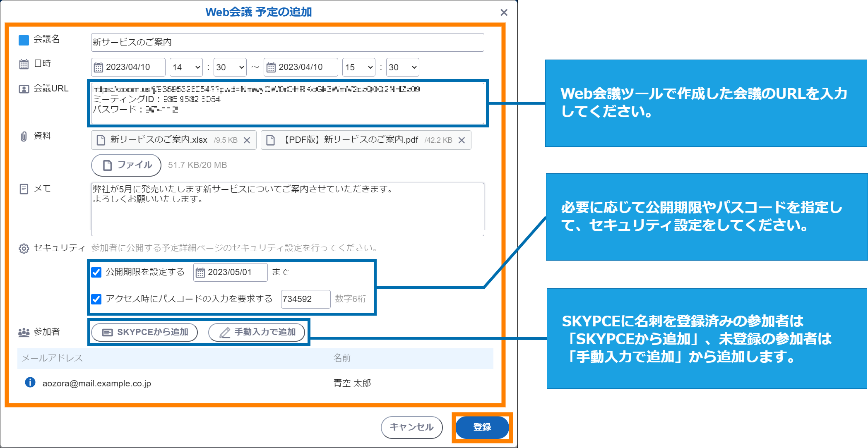This screenshot has height=448, width=868.
Task: Remove the PDF版 attachment file
Action: click(x=462, y=140)
